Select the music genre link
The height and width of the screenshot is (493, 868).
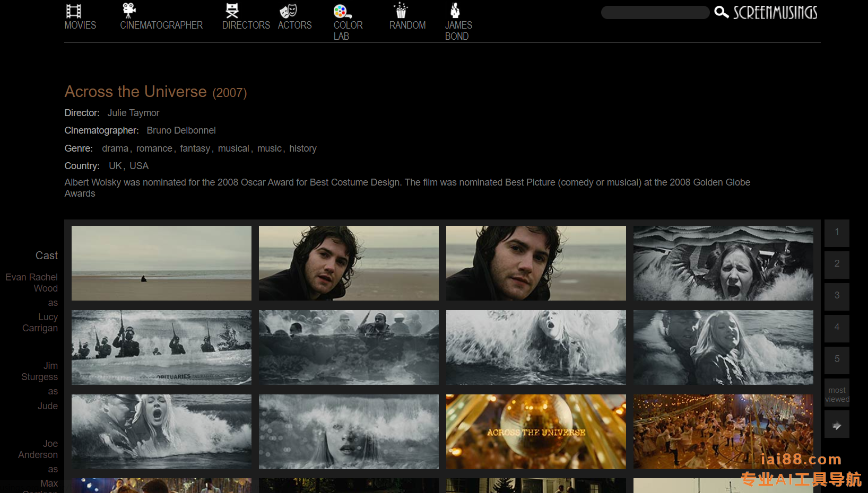coord(270,148)
